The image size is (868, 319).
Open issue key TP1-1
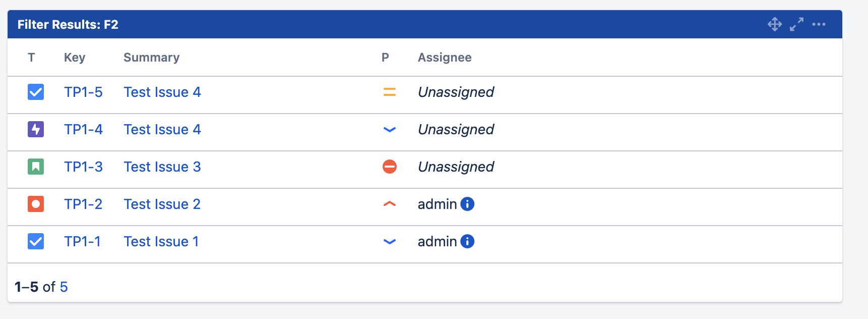click(x=82, y=242)
